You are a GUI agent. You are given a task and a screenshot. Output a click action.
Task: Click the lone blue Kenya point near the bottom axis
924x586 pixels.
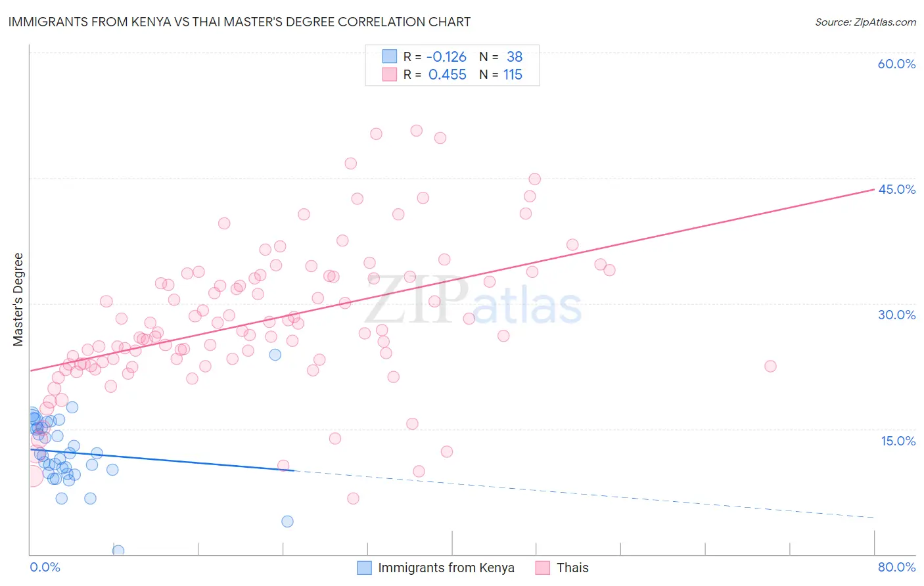[118, 551]
